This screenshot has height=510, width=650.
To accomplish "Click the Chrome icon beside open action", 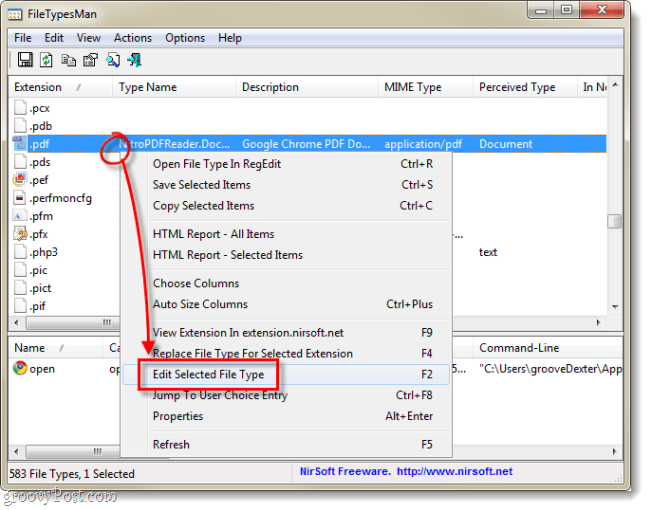I will tap(19, 368).
